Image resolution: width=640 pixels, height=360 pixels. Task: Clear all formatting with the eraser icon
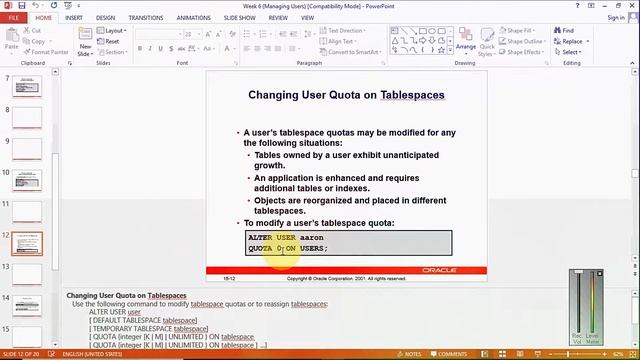tap(233, 34)
